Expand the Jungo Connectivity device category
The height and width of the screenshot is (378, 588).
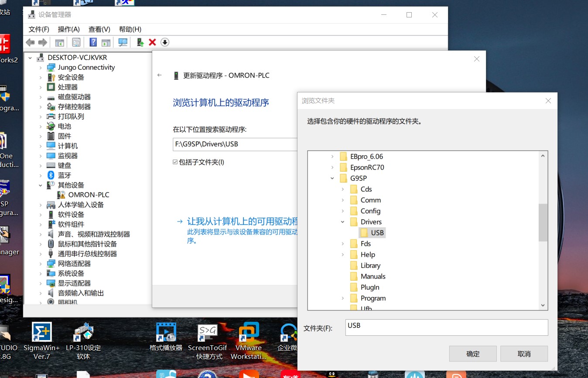[x=41, y=68]
